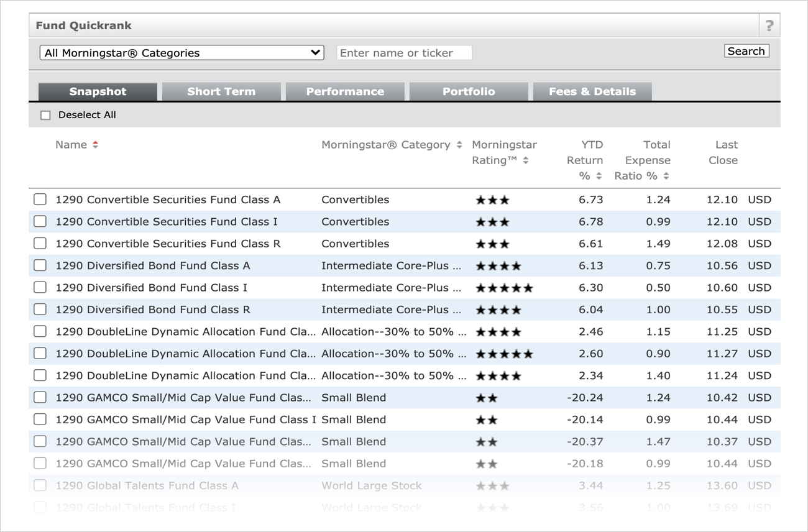Open 1290 GAMCO Small/Mid Cap Value Fund Class I
808x532 pixels.
[x=186, y=420]
